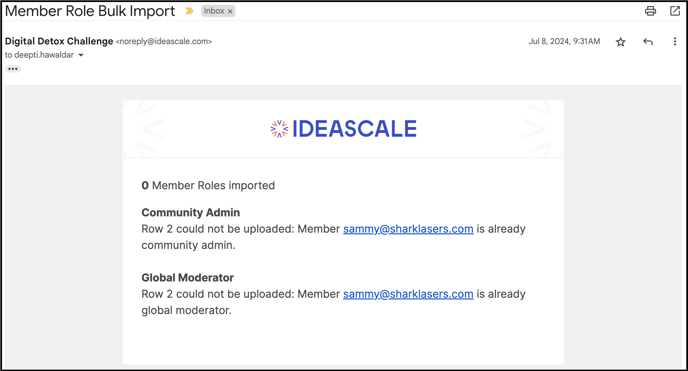Toggle the yellow importance marker beside subject
Screen dimensions: 688x371
(189, 11)
